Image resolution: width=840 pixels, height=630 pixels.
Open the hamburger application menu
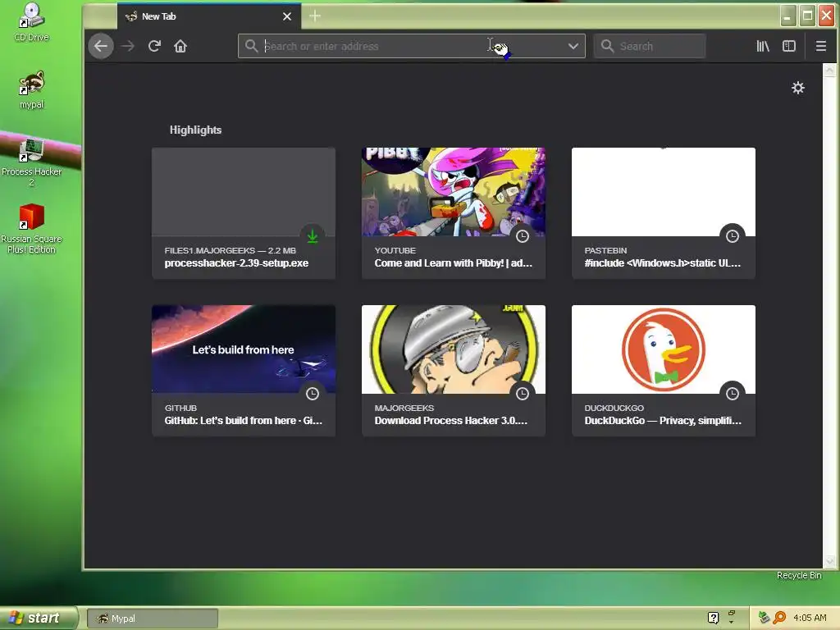pyautogui.click(x=820, y=46)
